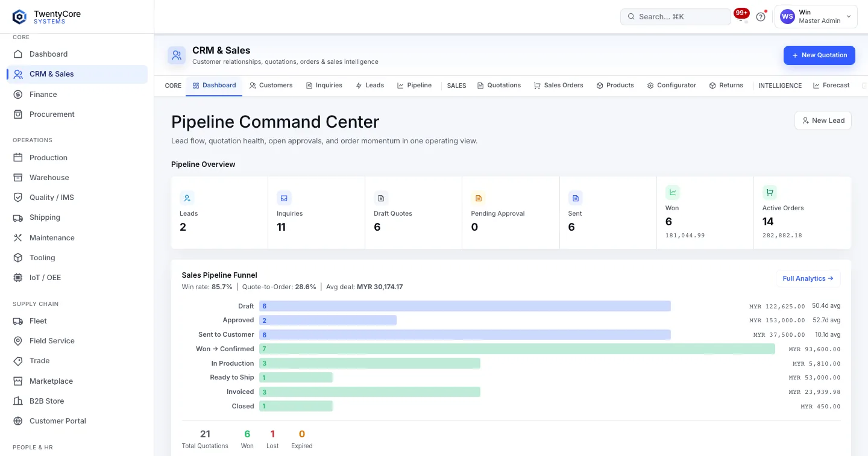The image size is (868, 456).
Task: Open the Maintenance module
Action: pyautogui.click(x=77, y=238)
